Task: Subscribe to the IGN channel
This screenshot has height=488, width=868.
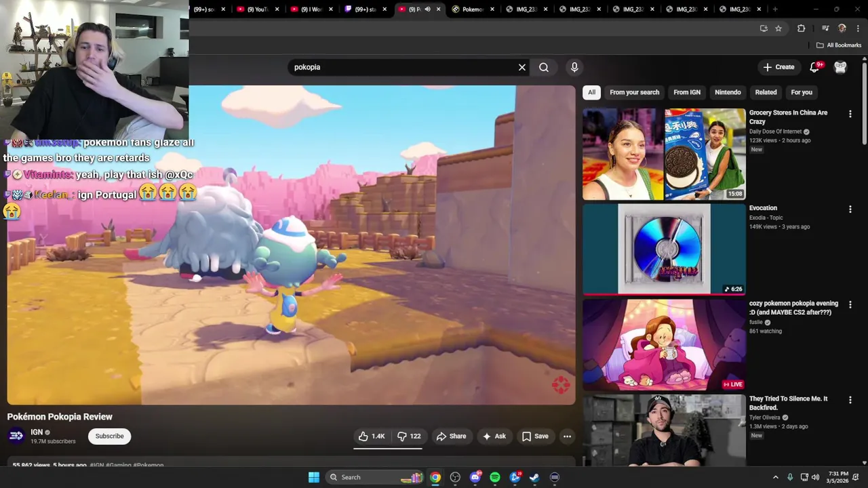Action: [109, 436]
